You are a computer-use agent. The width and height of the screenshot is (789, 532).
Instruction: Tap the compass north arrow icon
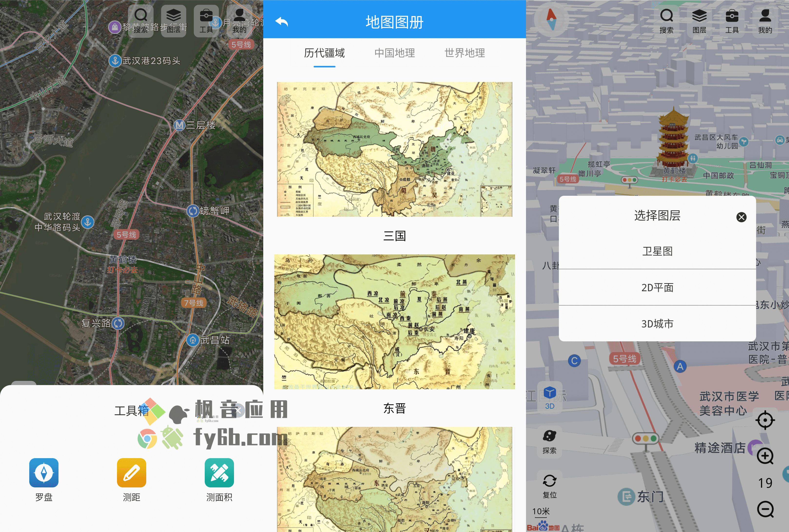point(551,19)
